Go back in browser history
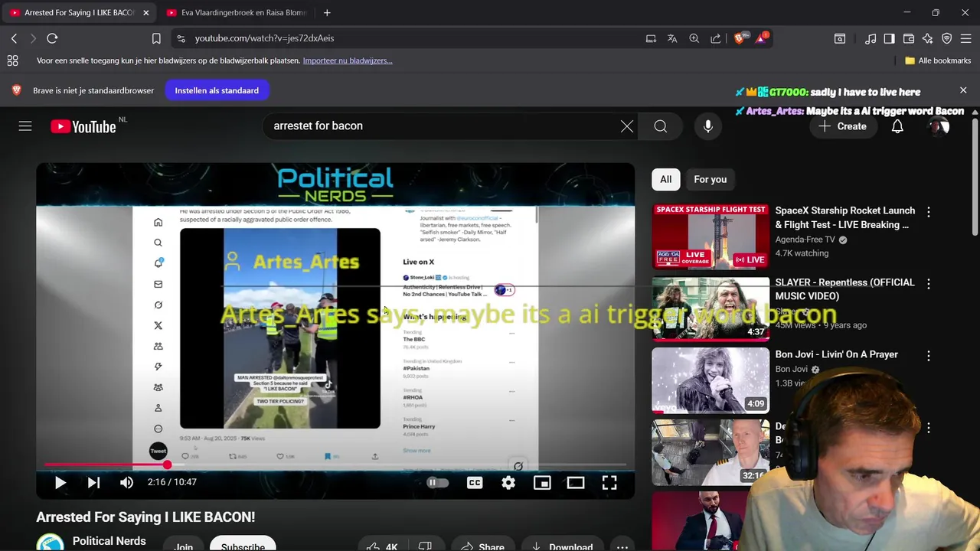Screen dimensions: 980x551 pos(14,38)
